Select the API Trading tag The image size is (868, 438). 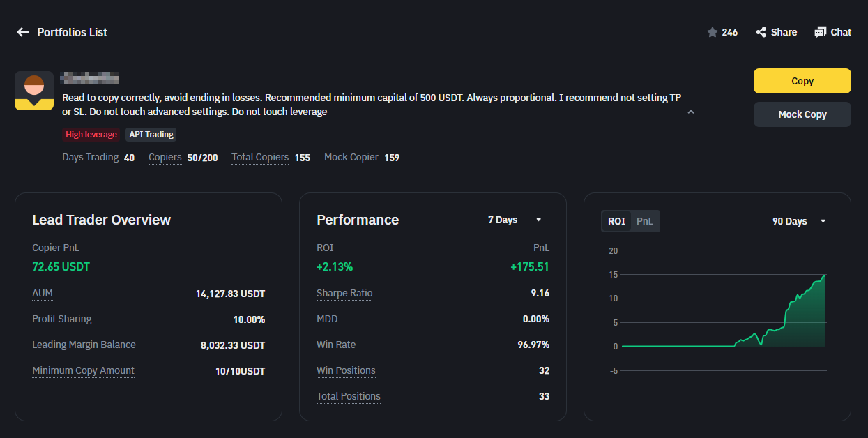[151, 135]
